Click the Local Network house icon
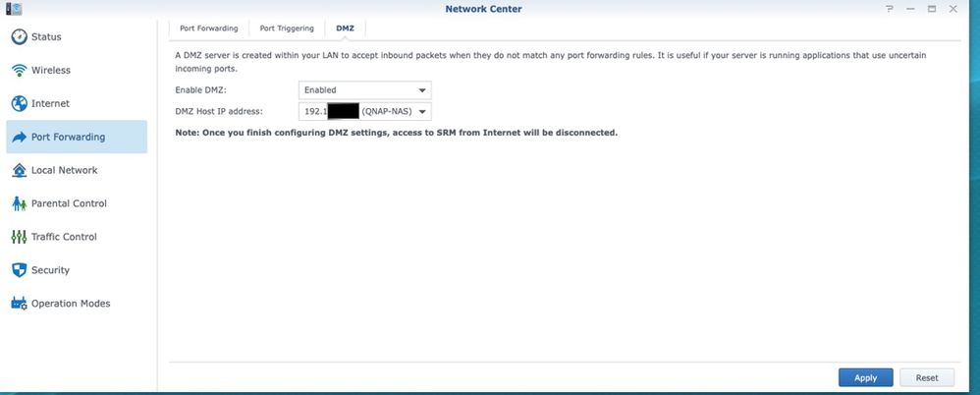The image size is (980, 395). (20, 170)
